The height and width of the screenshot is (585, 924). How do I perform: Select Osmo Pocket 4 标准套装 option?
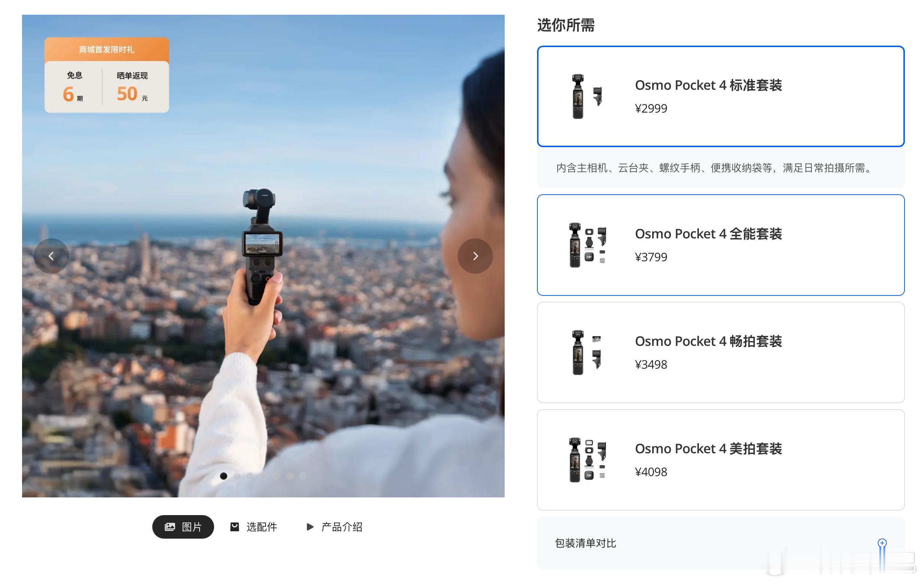pos(720,96)
